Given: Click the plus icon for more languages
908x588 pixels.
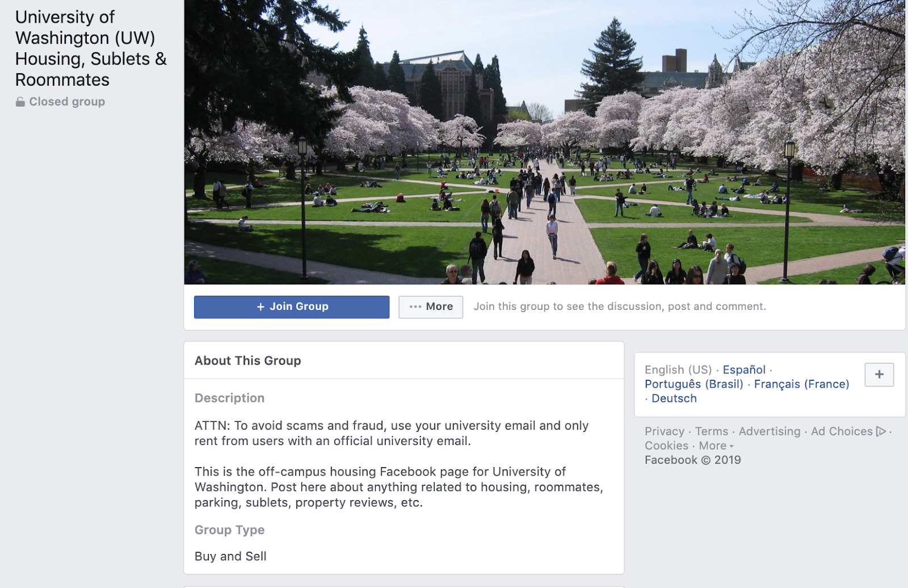Looking at the screenshot, I should [x=879, y=375].
